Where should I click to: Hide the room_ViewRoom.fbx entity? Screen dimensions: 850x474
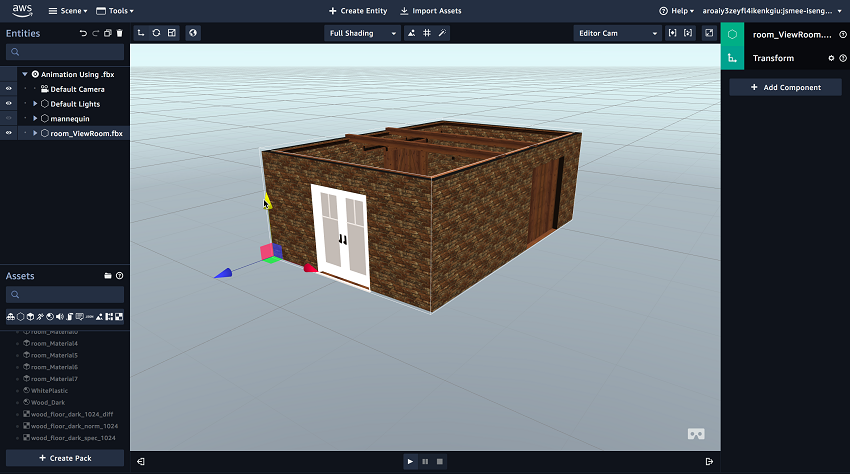[9, 133]
